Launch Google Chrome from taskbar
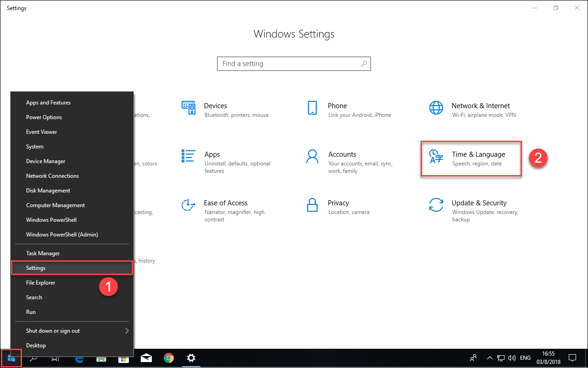 [169, 358]
